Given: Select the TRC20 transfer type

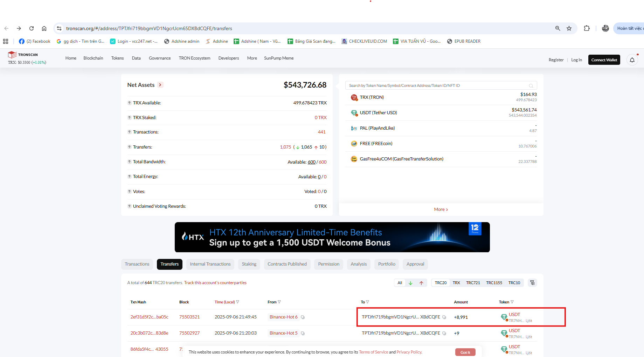Looking at the screenshot, I should click(441, 283).
